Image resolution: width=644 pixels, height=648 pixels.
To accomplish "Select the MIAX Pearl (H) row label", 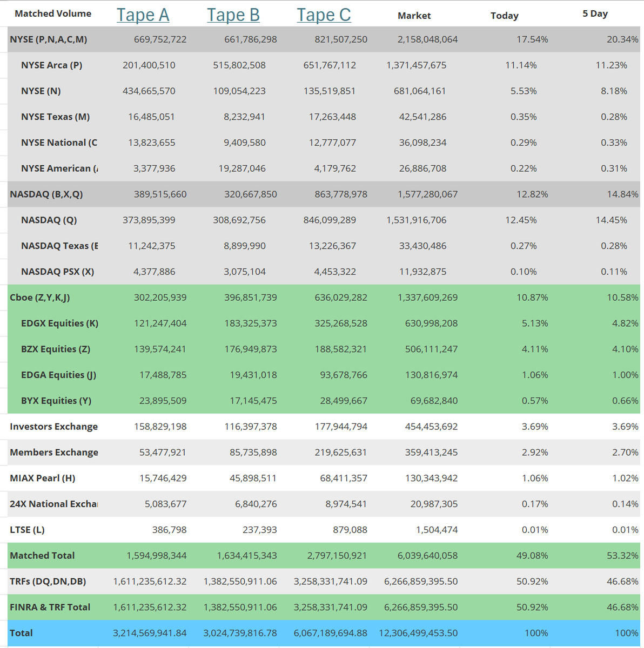I will point(43,478).
